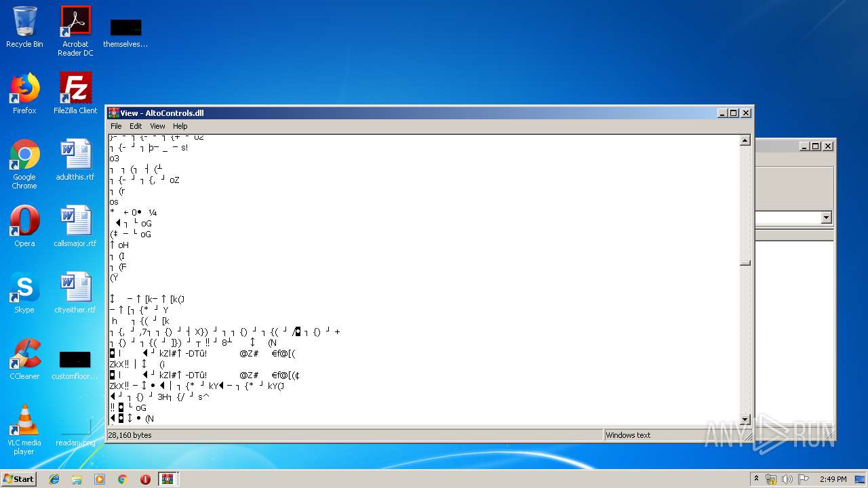The height and width of the screenshot is (488, 868).
Task: Launch Opera from the taskbar
Action: [145, 479]
